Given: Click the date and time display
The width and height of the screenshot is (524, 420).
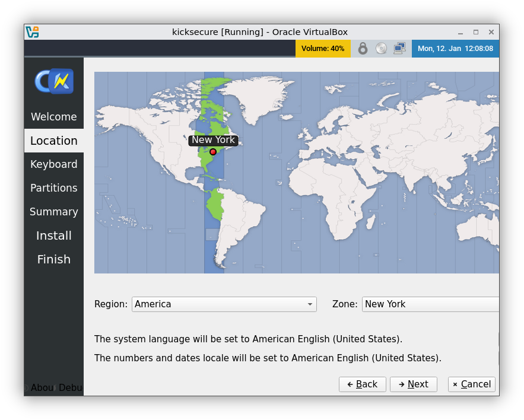Looking at the screenshot, I should (456, 48).
